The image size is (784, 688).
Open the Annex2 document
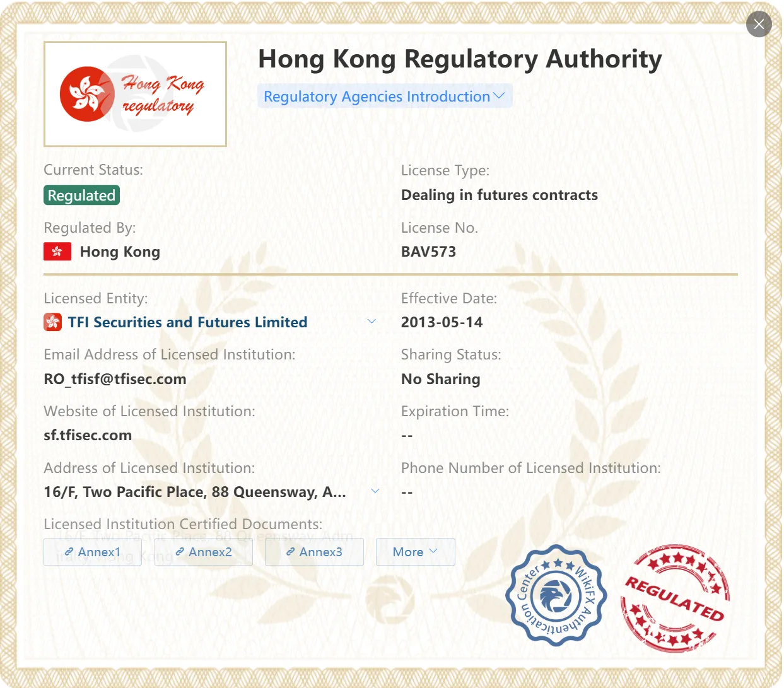204,552
